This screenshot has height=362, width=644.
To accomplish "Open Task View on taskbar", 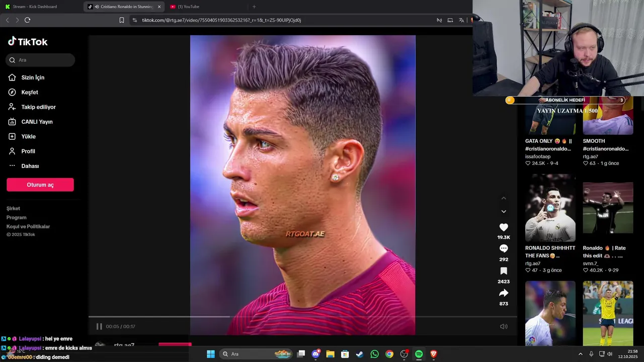I will pos(301,354).
